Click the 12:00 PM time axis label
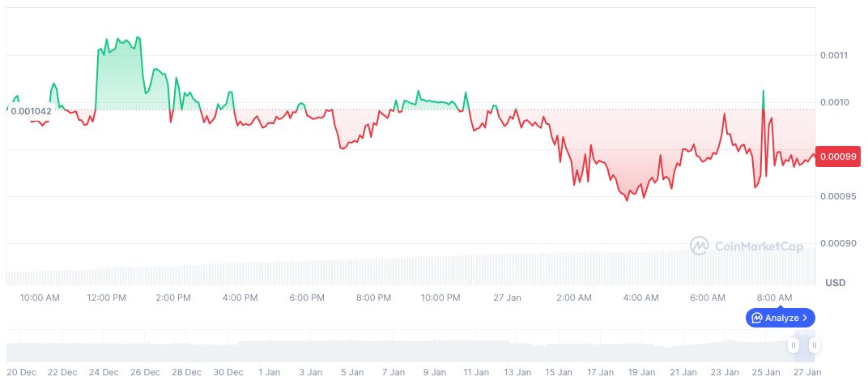This screenshot has height=381, width=868. 107,298
